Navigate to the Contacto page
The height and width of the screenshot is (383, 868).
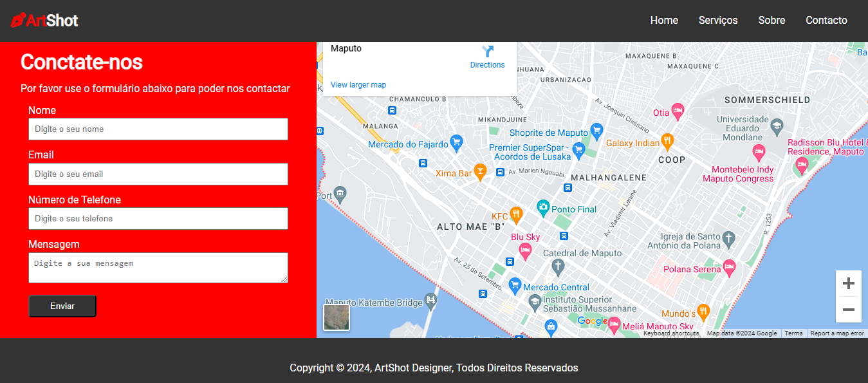pos(826,21)
